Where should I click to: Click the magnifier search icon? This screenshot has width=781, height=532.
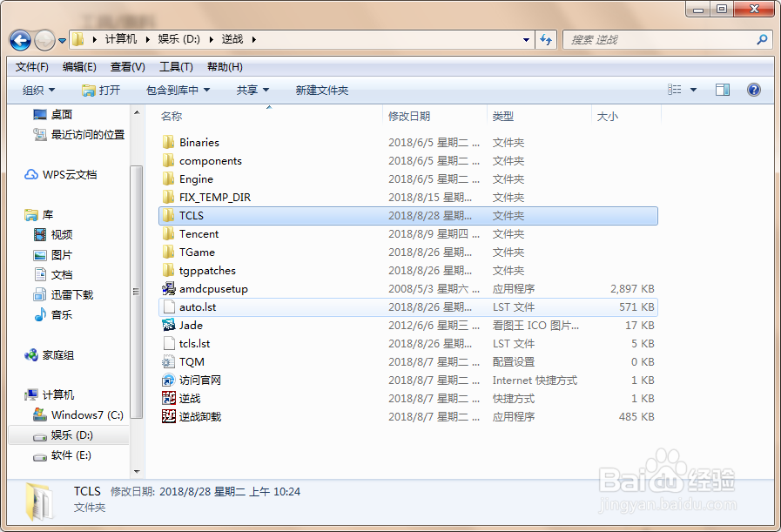[762, 39]
